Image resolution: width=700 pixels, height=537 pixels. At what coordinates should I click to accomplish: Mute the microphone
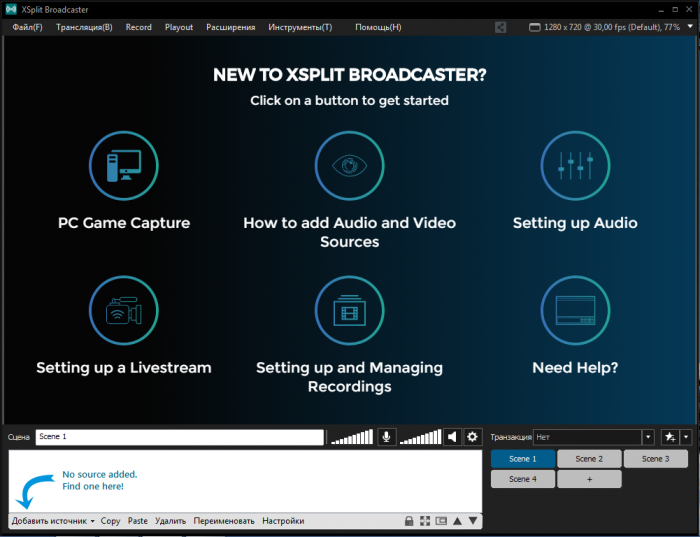[386, 437]
